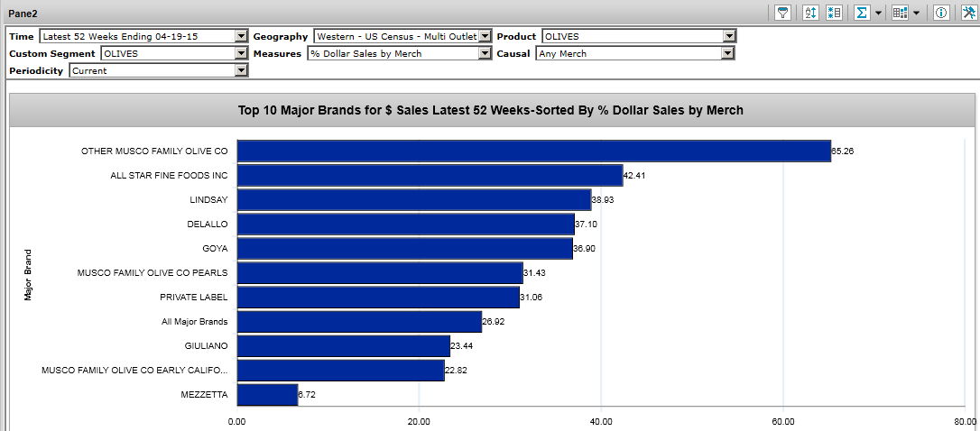Click the chart title header
This screenshot has height=431, width=980.
point(490,110)
